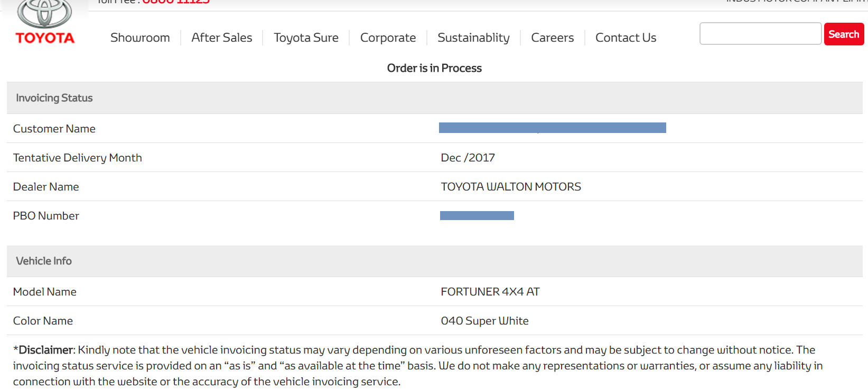
Task: Click the Tentative Delivery Month label
Action: [x=78, y=158]
